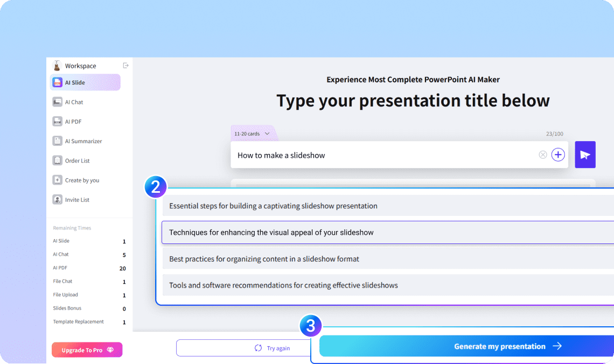Click the workspace logout icon
Viewport: 614px width, 364px height.
[126, 66]
